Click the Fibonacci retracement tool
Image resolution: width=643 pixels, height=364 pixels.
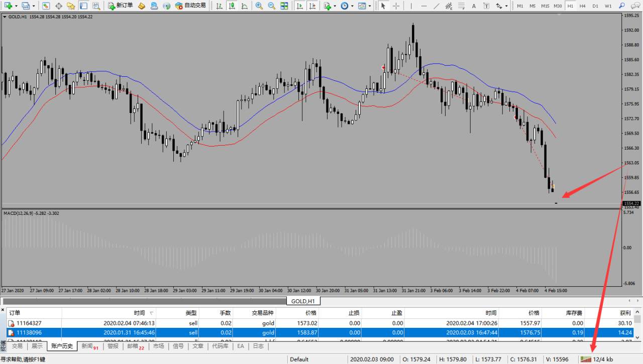click(x=461, y=6)
